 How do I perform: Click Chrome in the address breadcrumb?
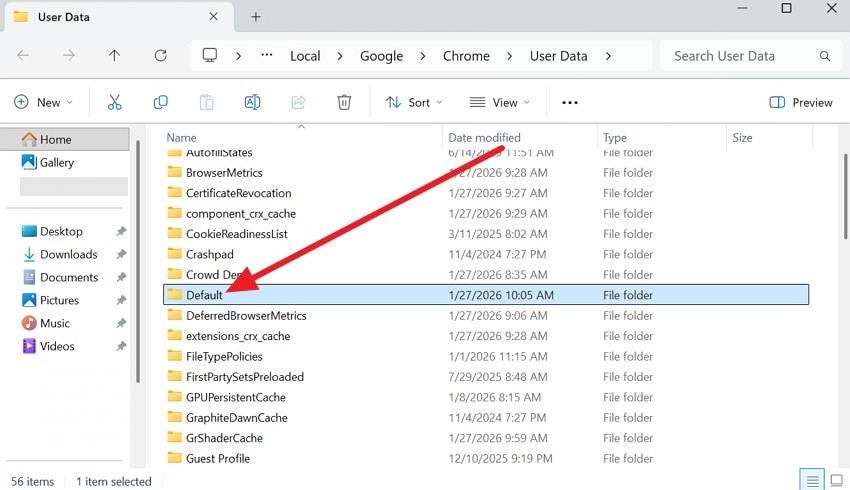tap(466, 56)
